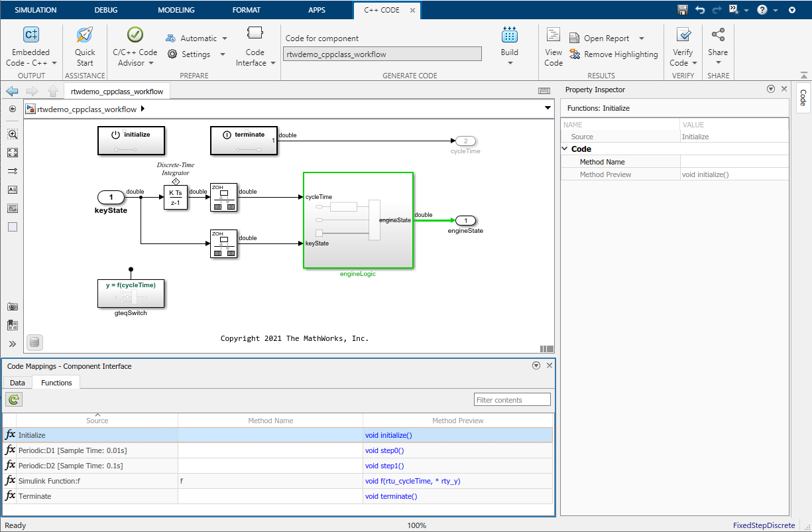Click the void initialize() method preview link
Image resolution: width=812 pixels, height=532 pixels.
(388, 434)
